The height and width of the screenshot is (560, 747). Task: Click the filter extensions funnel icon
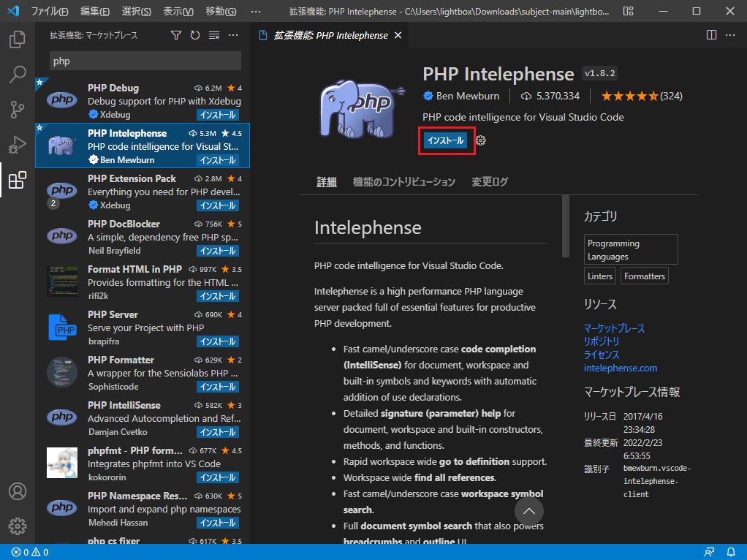coord(176,34)
